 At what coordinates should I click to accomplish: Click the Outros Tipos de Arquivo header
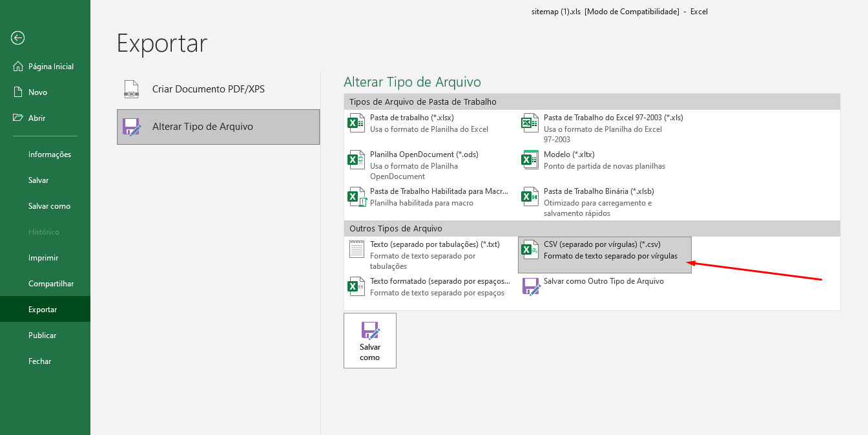point(592,228)
